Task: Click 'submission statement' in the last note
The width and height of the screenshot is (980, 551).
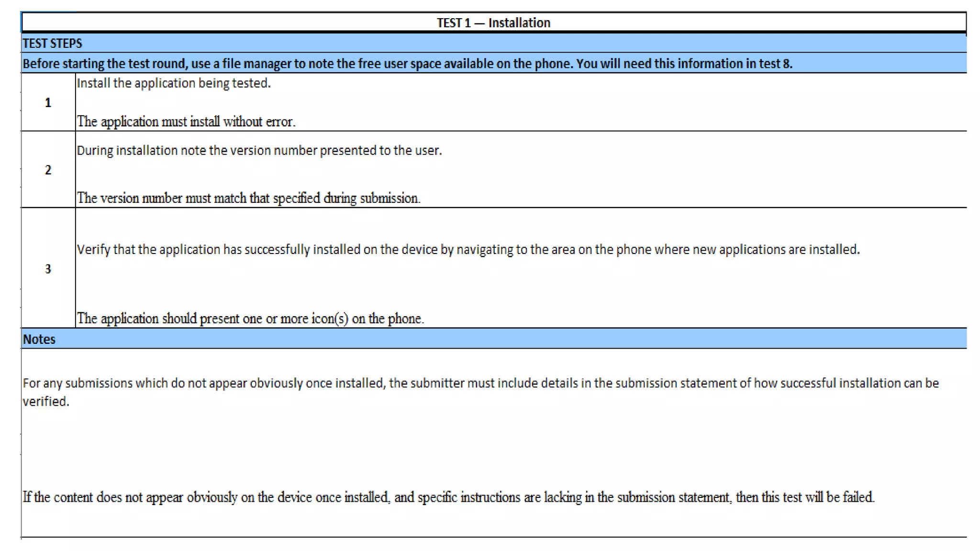Action: (x=673, y=497)
